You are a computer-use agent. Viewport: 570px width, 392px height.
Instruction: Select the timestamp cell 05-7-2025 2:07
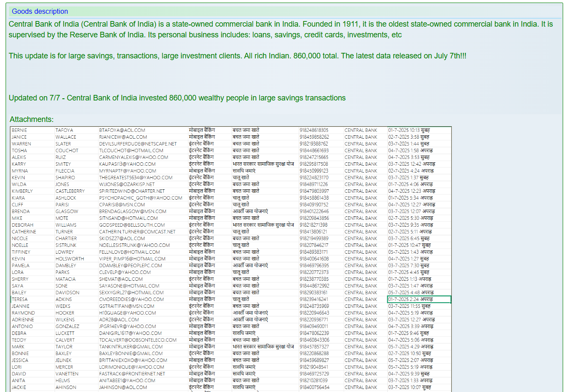tap(410, 360)
